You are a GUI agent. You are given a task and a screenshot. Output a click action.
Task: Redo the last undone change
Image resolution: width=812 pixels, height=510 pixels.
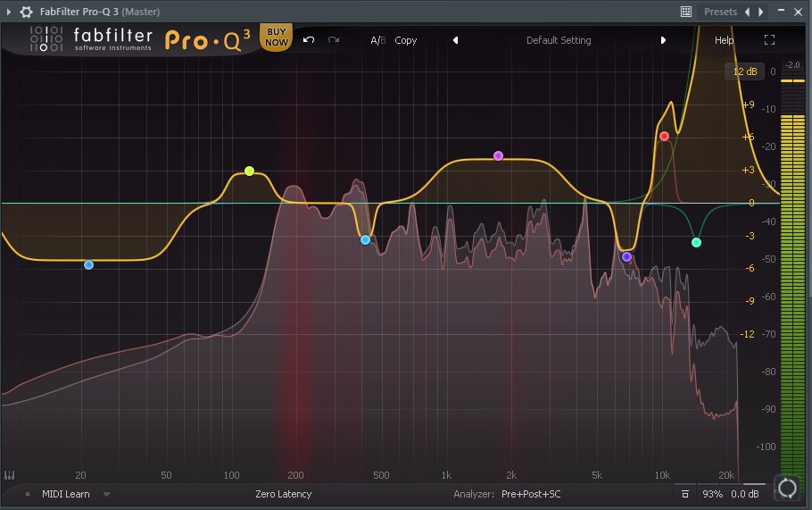[334, 40]
